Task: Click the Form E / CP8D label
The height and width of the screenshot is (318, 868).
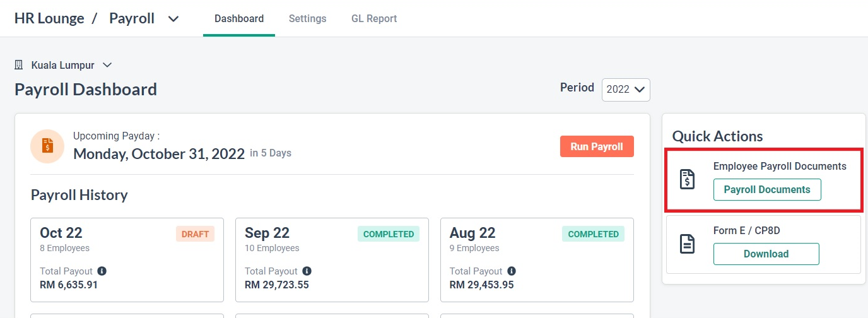Action: coord(747,231)
